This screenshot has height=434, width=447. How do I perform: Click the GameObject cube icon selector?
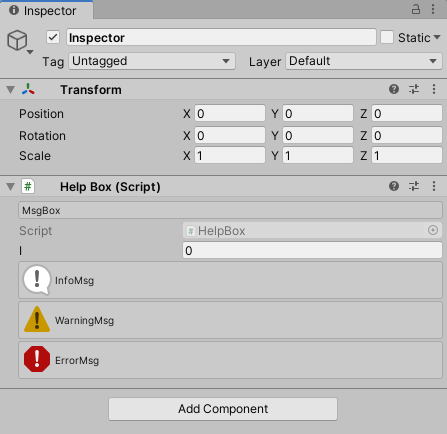click(20, 41)
